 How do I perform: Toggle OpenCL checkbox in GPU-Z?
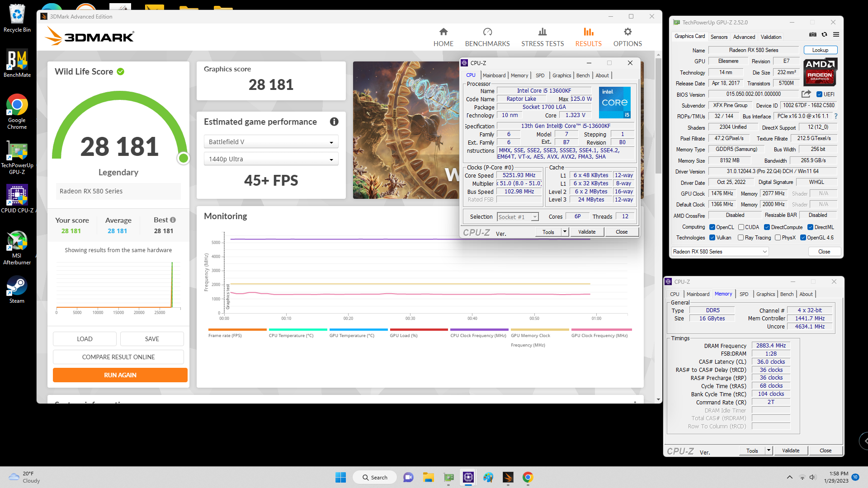point(712,227)
